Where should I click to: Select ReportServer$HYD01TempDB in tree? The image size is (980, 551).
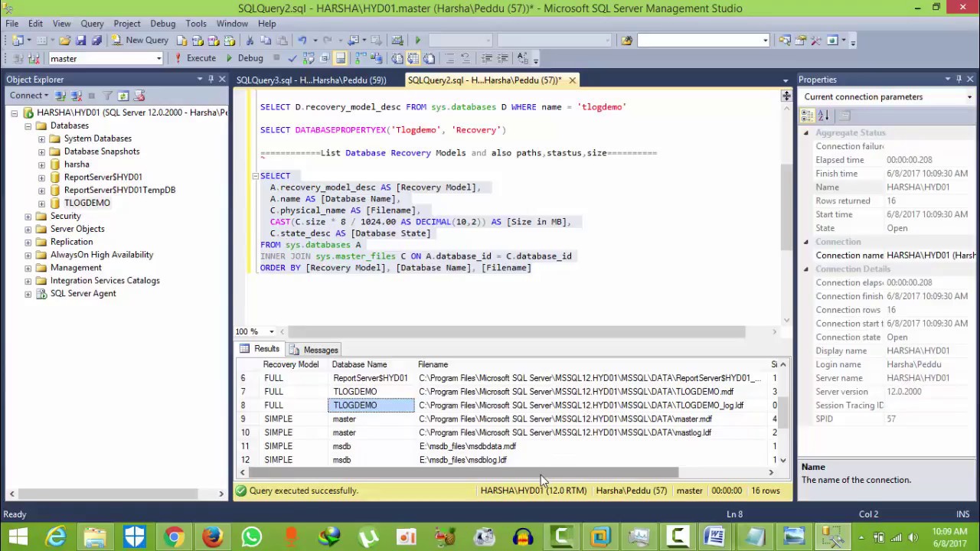point(119,190)
